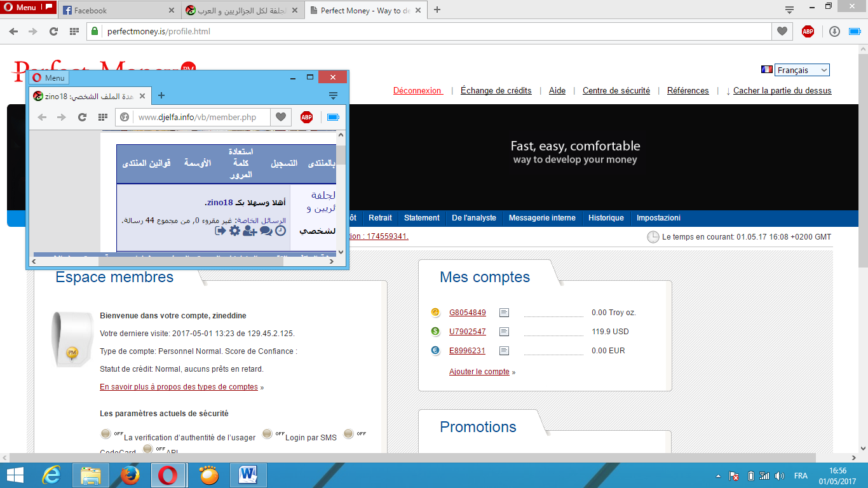Image resolution: width=868 pixels, height=488 pixels.
Task: Open File Explorer from the taskbar
Action: [91, 475]
